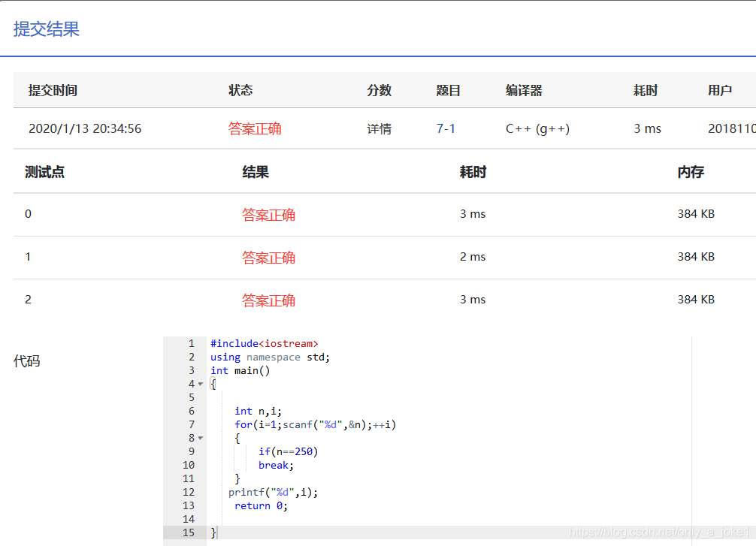The width and height of the screenshot is (756, 546).
Task: Click the 状态 column header
Action: [240, 90]
